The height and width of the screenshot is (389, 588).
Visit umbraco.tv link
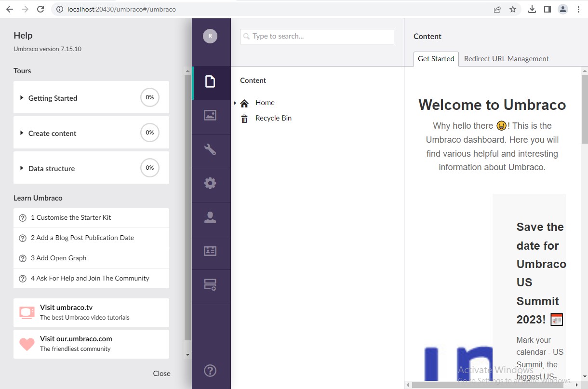point(91,313)
